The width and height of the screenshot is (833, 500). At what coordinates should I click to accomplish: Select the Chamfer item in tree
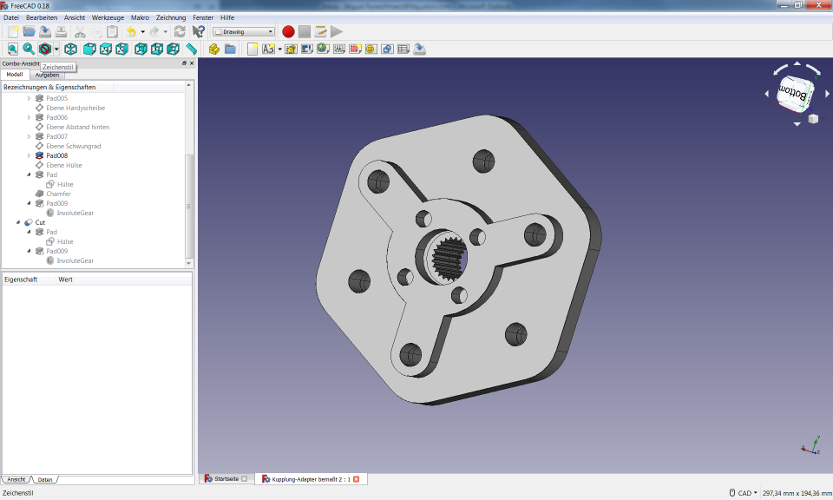pyautogui.click(x=58, y=194)
